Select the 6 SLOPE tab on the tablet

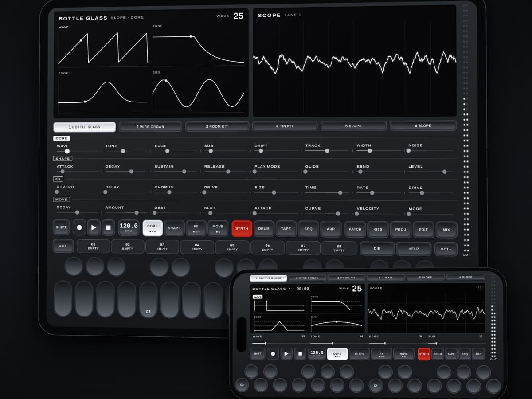tap(423, 125)
